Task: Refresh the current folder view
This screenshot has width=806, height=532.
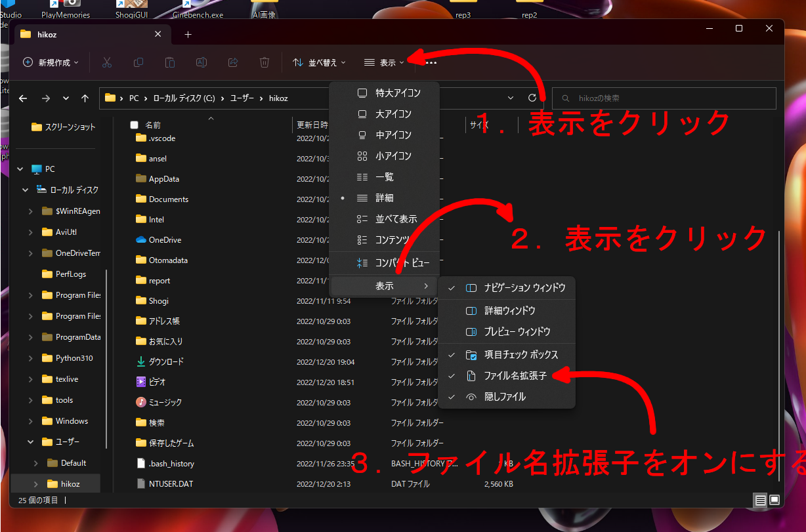Action: point(532,98)
